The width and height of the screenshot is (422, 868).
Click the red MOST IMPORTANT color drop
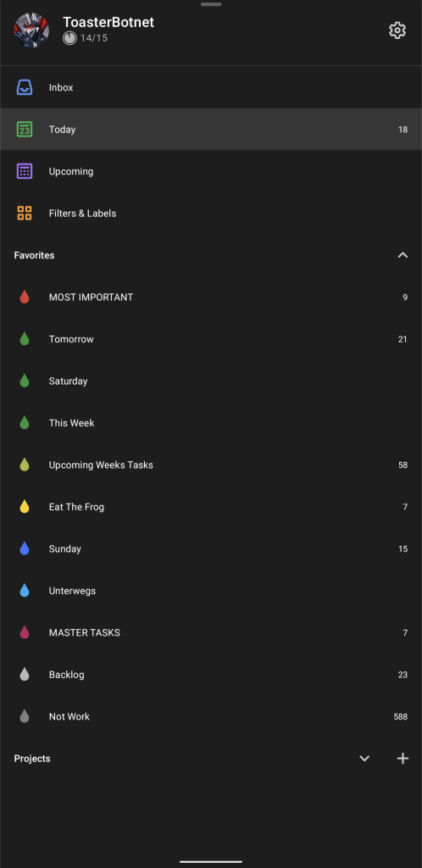[x=25, y=298]
